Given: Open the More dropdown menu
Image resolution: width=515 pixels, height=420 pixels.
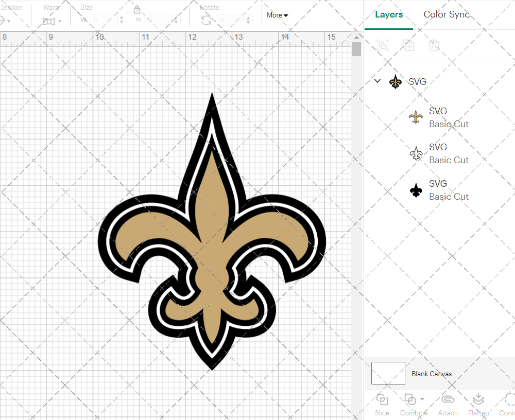Looking at the screenshot, I should (x=277, y=15).
